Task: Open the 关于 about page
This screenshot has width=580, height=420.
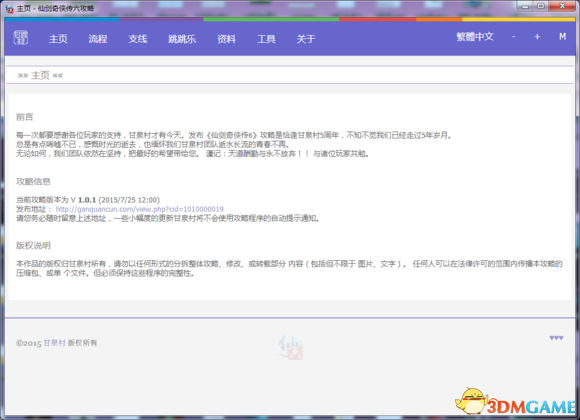Action: pos(306,39)
